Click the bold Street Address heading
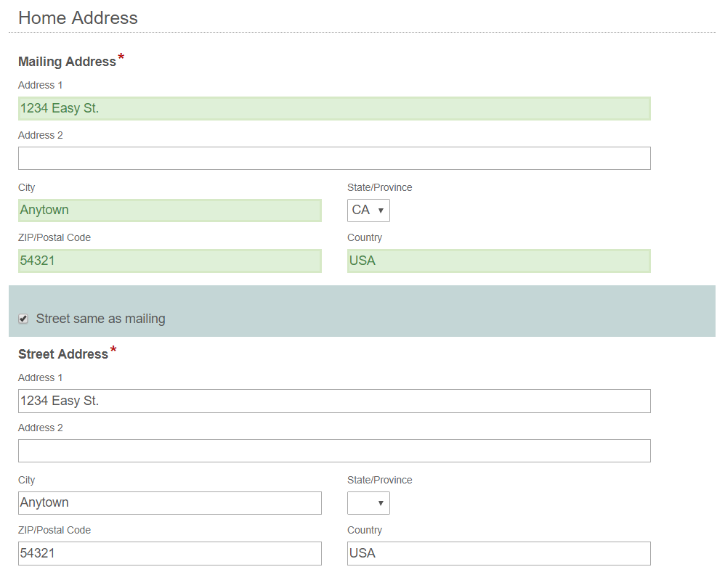The image size is (725, 588). (63, 354)
